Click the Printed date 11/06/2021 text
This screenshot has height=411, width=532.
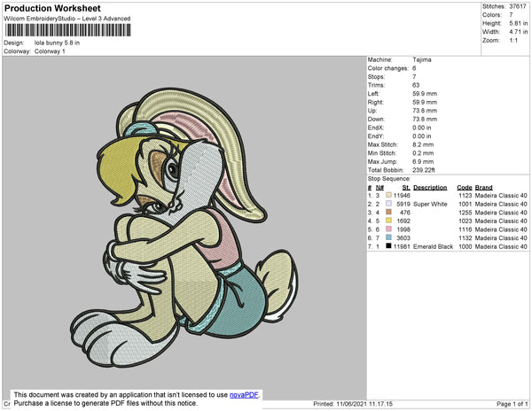point(353,404)
